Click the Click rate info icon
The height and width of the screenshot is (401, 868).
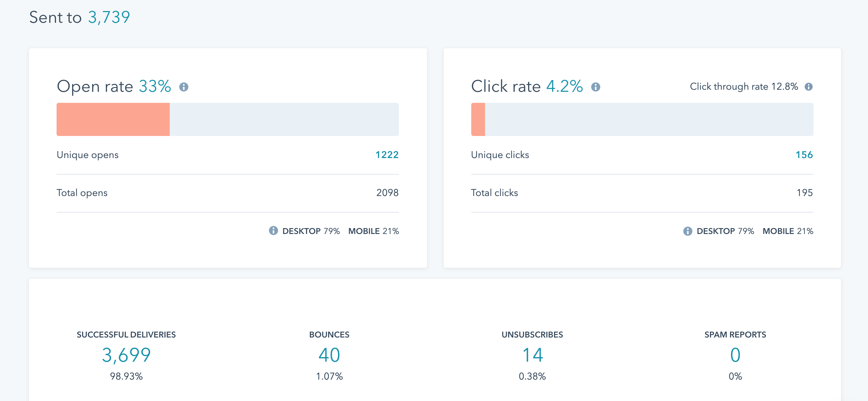596,87
